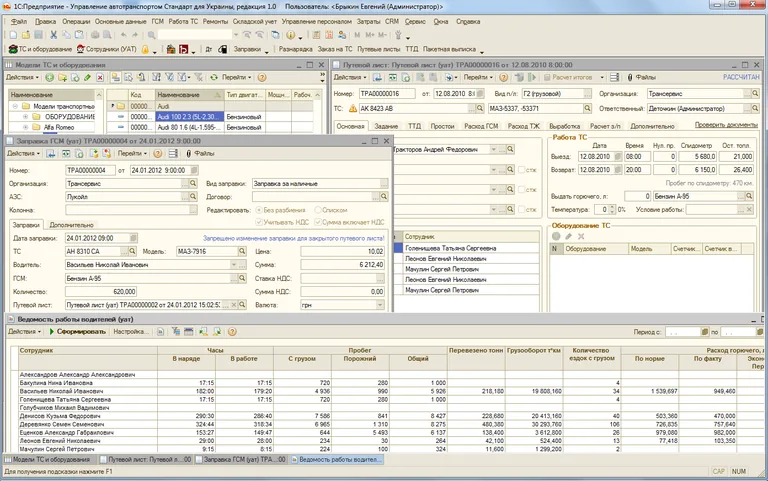Open the Действия dropdown in Ведомость window
768x481 pixels.
tap(24, 331)
